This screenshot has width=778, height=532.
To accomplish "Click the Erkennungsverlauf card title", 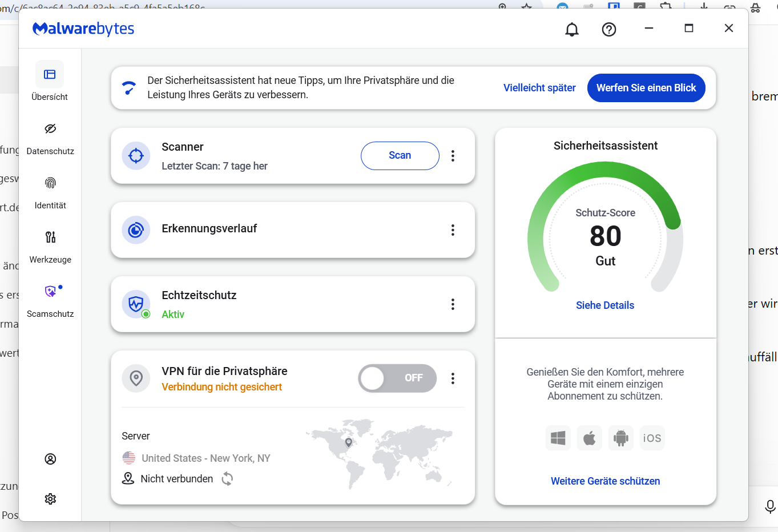I will pos(209,228).
